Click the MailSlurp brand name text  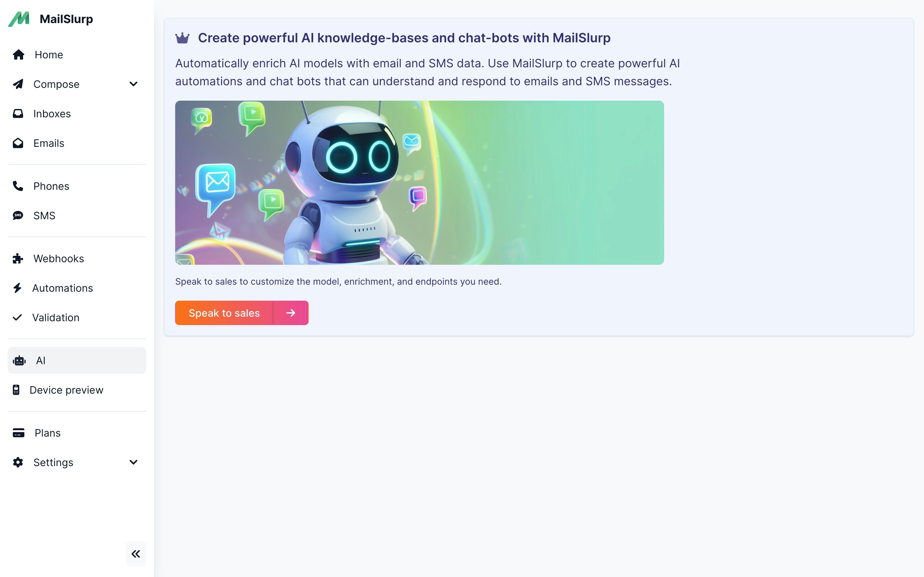66,19
